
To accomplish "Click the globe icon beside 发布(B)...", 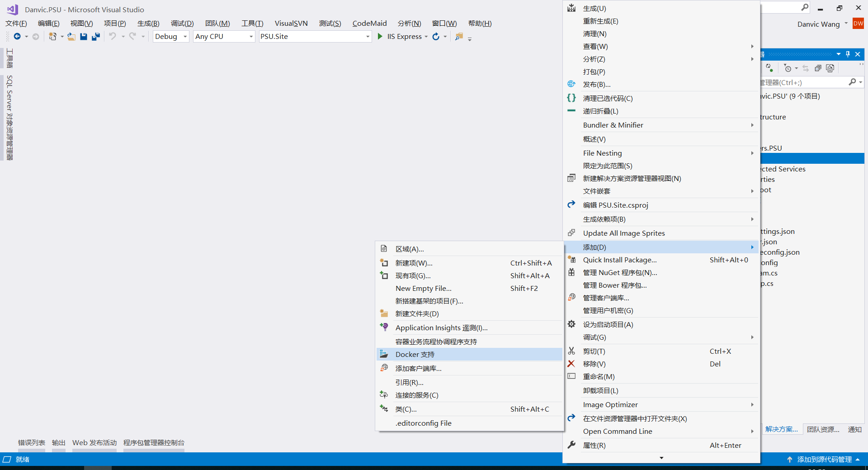I will tap(571, 84).
